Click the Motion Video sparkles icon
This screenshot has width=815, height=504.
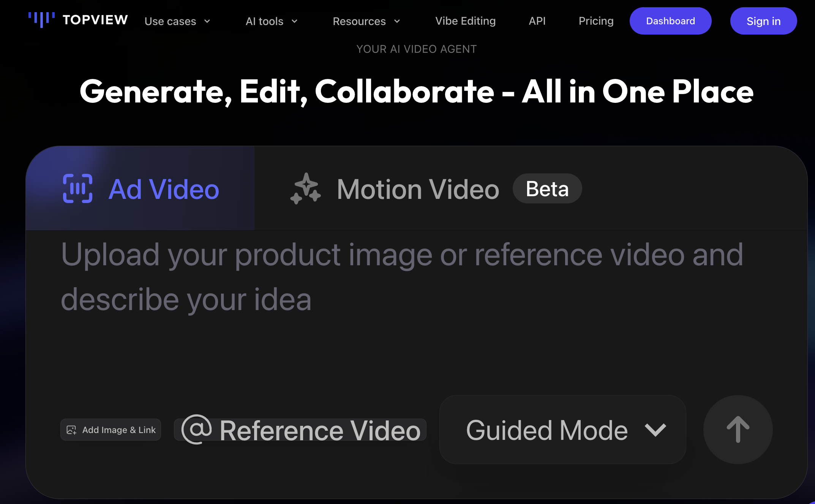coord(306,189)
